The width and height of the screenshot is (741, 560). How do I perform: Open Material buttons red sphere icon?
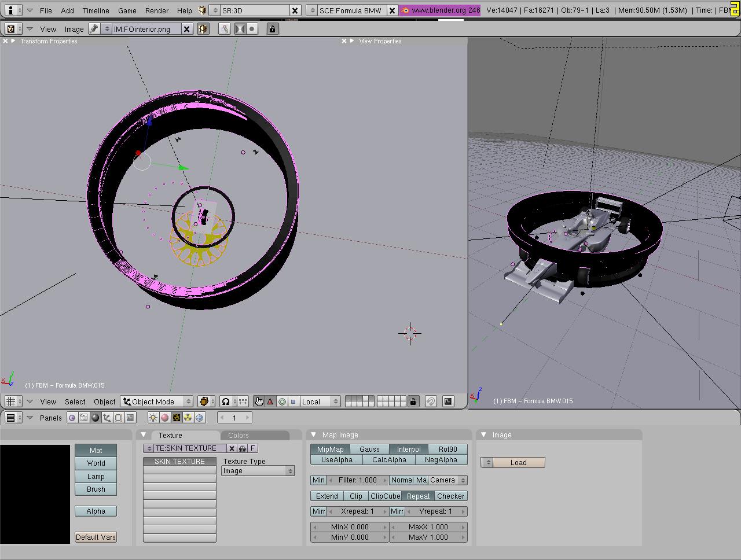[x=165, y=418]
